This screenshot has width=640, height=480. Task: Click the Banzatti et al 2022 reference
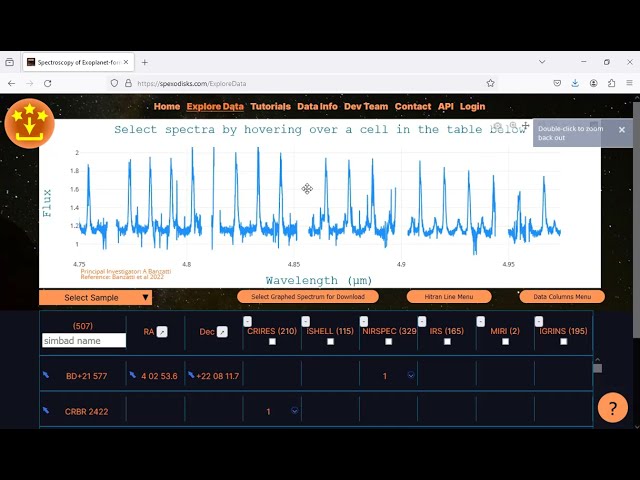click(x=122, y=277)
